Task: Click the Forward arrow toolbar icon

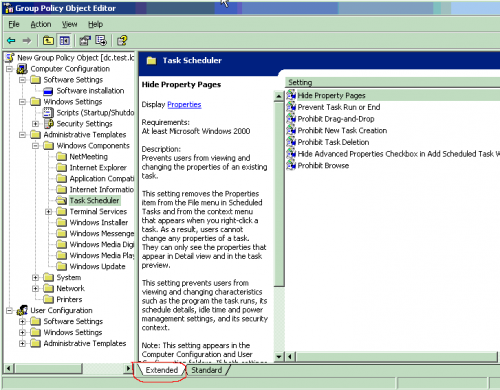Action: coord(27,41)
